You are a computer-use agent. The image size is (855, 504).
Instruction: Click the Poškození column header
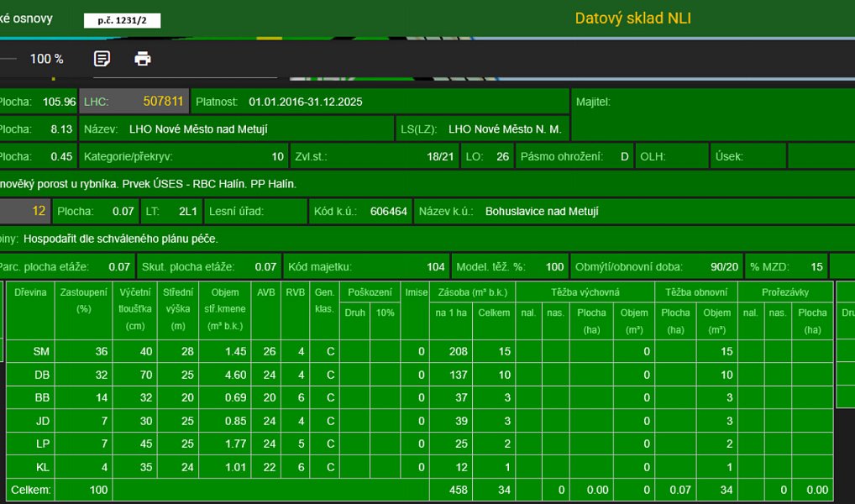[370, 292]
